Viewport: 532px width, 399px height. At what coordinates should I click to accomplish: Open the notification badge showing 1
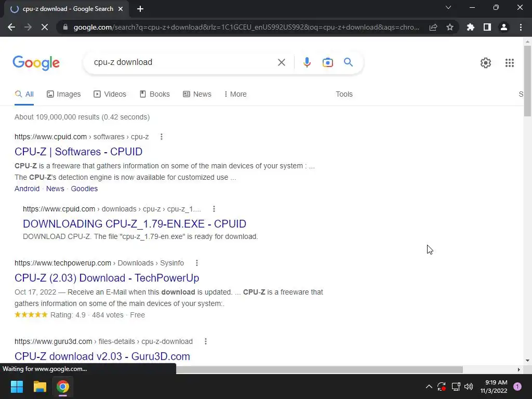pos(517,387)
